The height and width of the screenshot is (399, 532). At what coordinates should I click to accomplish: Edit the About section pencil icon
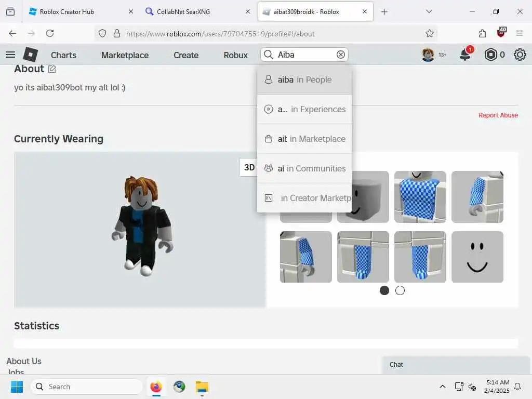pos(52,69)
